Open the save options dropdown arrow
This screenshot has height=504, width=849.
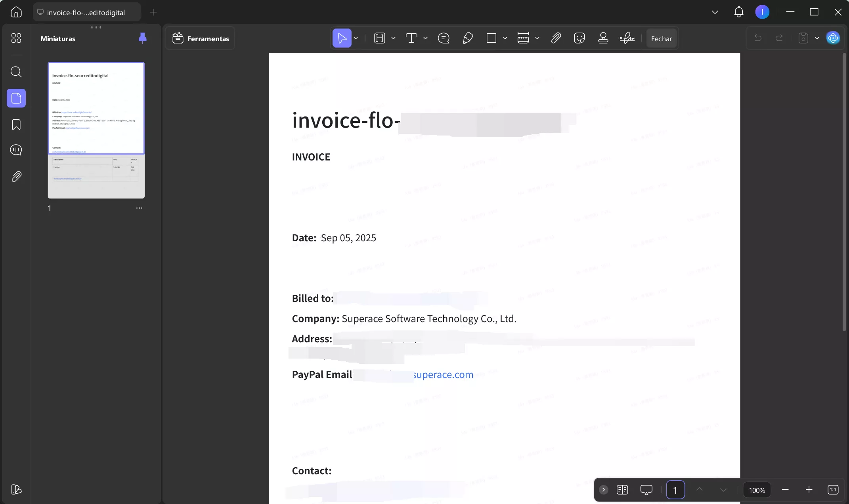coord(817,38)
